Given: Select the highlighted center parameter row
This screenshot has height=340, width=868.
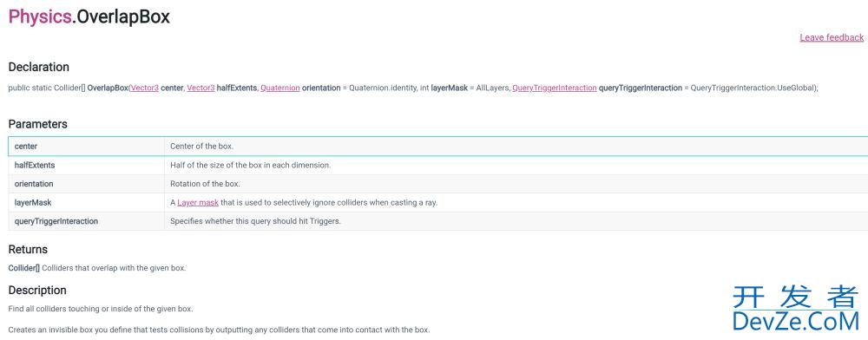Looking at the screenshot, I should 437,147.
